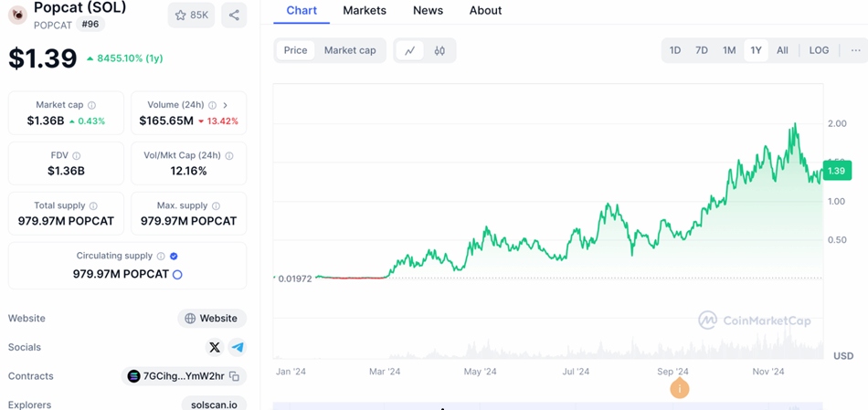Click contract address 7GCihg...YmW2hr
The height and width of the screenshot is (410, 868).
[x=184, y=376]
